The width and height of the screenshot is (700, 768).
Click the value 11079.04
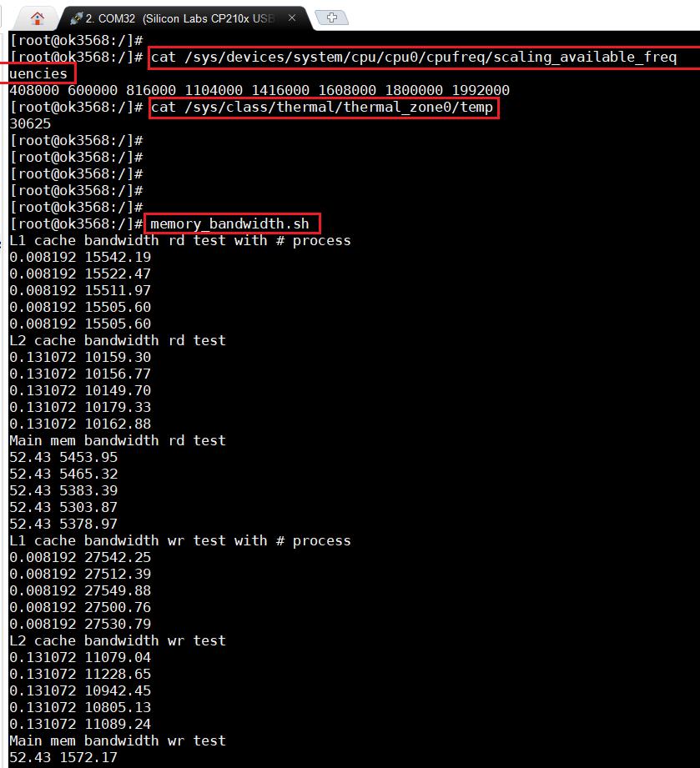pyautogui.click(x=118, y=657)
